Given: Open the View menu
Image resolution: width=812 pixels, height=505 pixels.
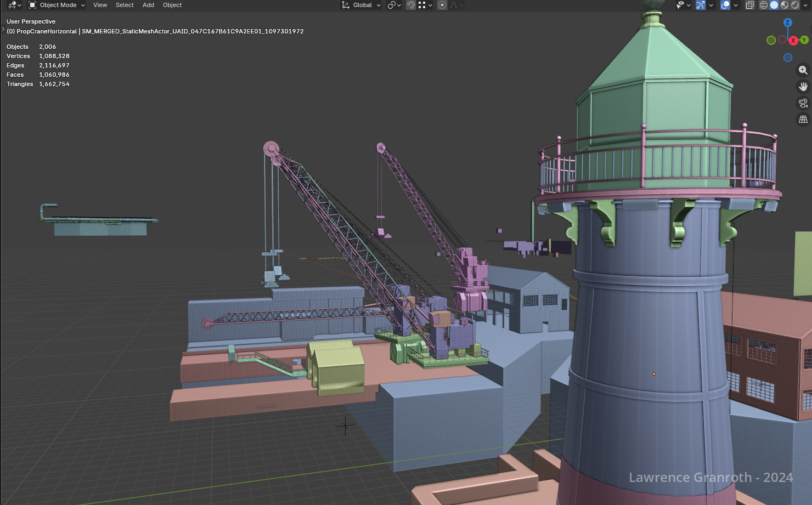Looking at the screenshot, I should [x=100, y=5].
